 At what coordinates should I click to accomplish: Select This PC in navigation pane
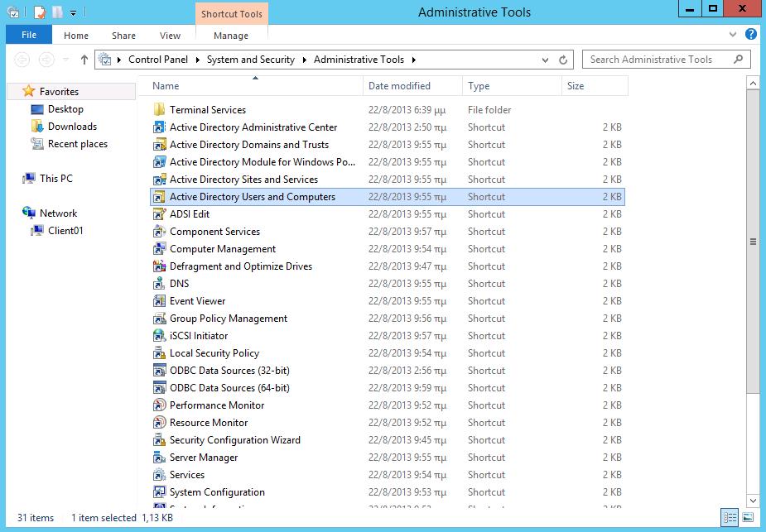tap(55, 179)
